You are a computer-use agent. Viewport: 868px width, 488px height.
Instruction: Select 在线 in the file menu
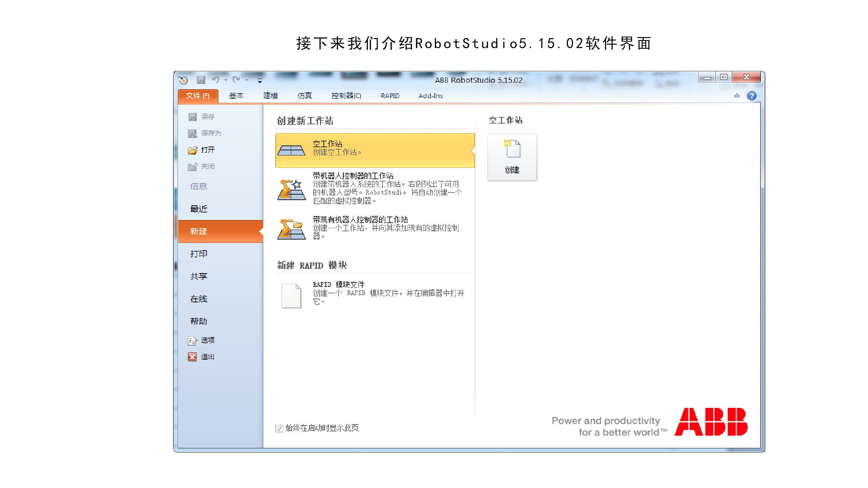pyautogui.click(x=220, y=299)
